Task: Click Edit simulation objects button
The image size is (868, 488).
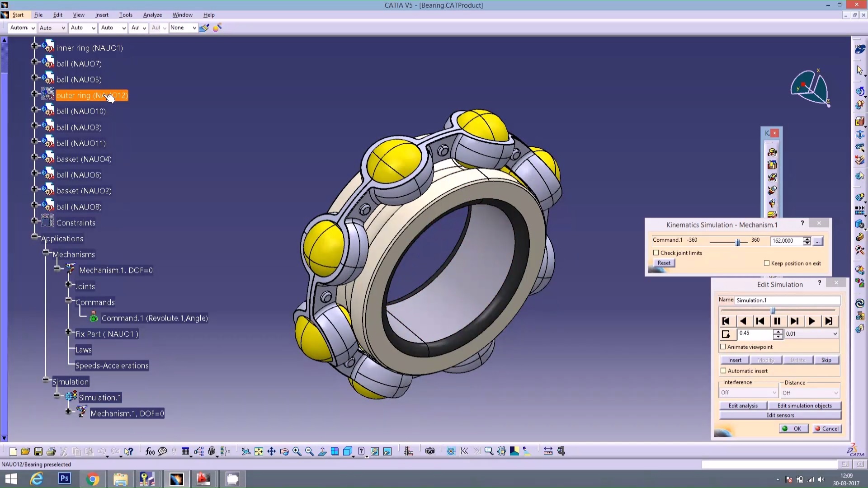Action: pyautogui.click(x=805, y=405)
